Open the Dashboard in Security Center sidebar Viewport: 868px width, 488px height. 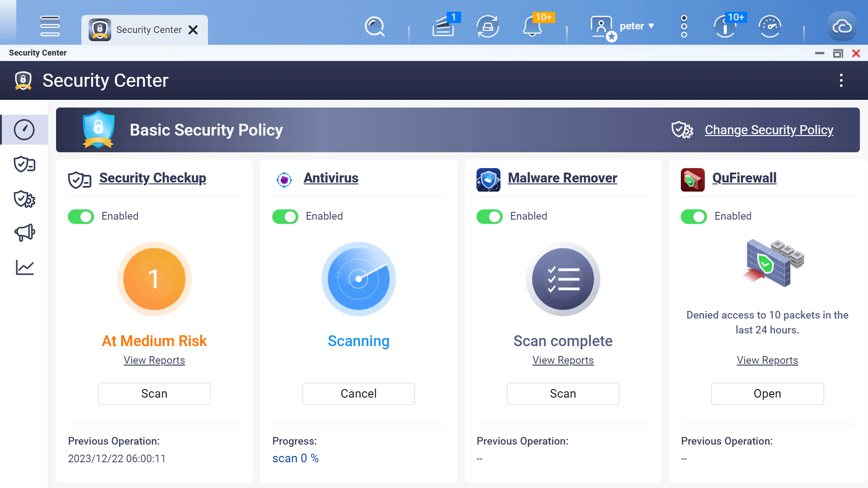click(x=24, y=130)
